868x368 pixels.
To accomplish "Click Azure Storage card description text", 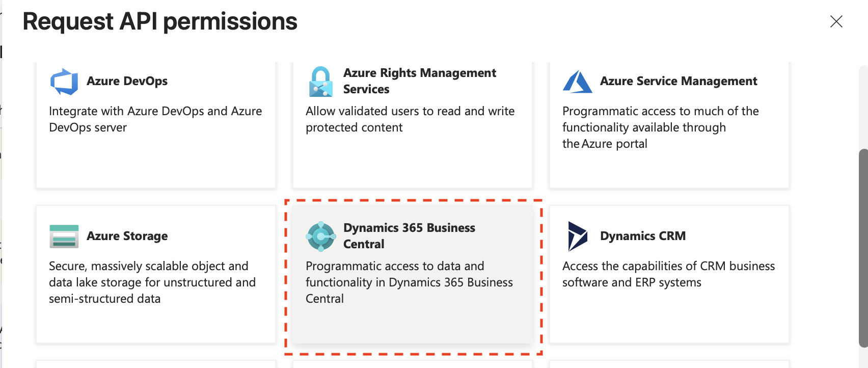I will click(152, 282).
